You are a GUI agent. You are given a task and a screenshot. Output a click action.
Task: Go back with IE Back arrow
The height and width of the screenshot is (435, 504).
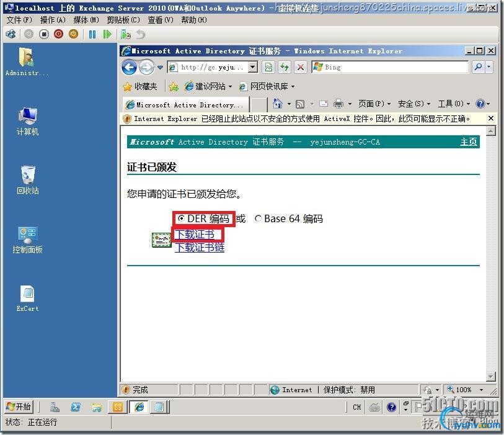tap(129, 68)
